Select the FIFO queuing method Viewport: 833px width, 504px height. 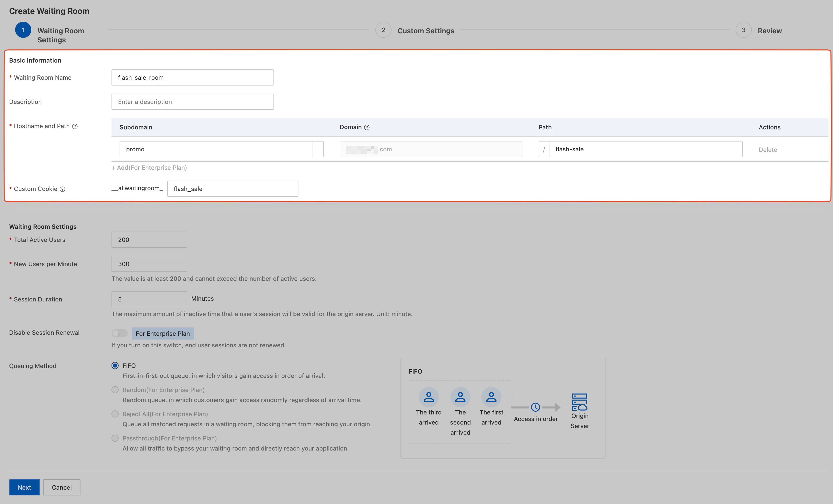pos(115,366)
